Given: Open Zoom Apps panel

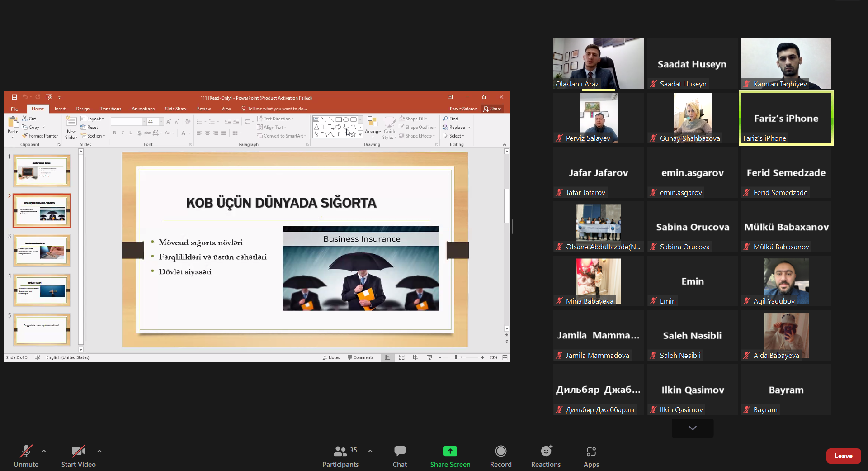Looking at the screenshot, I should [591, 456].
